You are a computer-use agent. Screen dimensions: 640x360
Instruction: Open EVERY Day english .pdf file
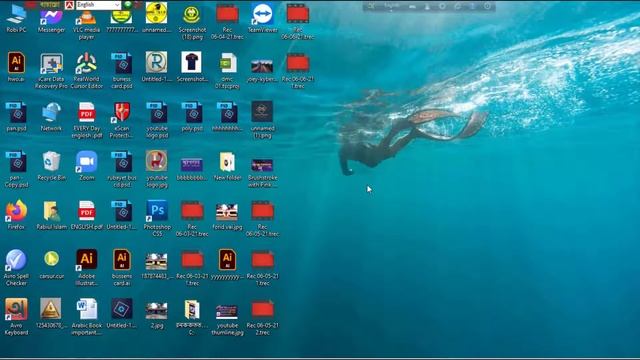tap(87, 120)
